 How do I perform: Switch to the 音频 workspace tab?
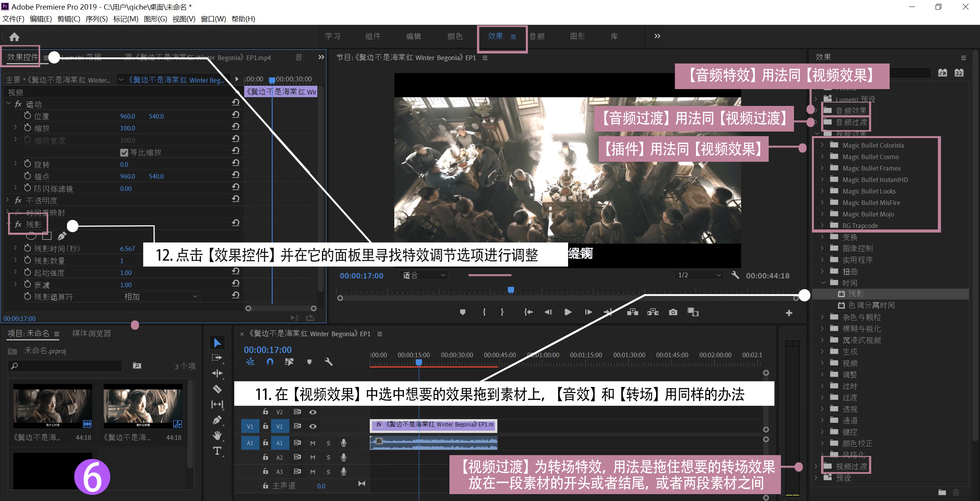tap(537, 36)
